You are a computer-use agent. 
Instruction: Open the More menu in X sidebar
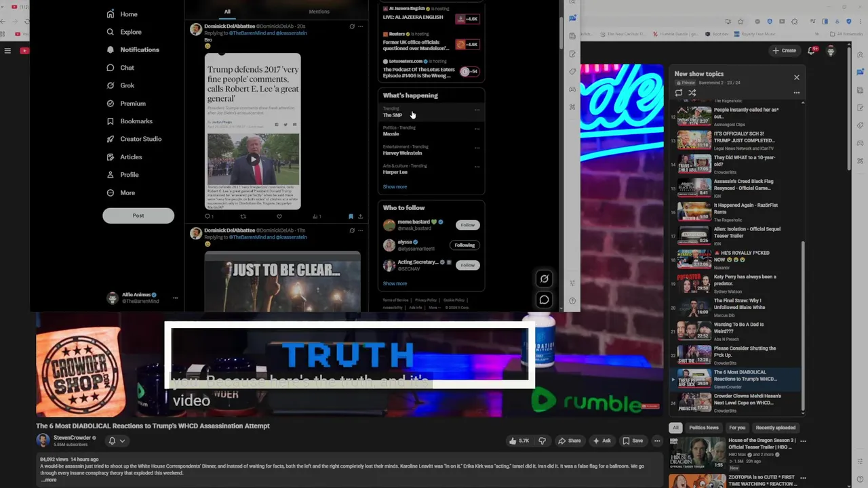tap(121, 193)
